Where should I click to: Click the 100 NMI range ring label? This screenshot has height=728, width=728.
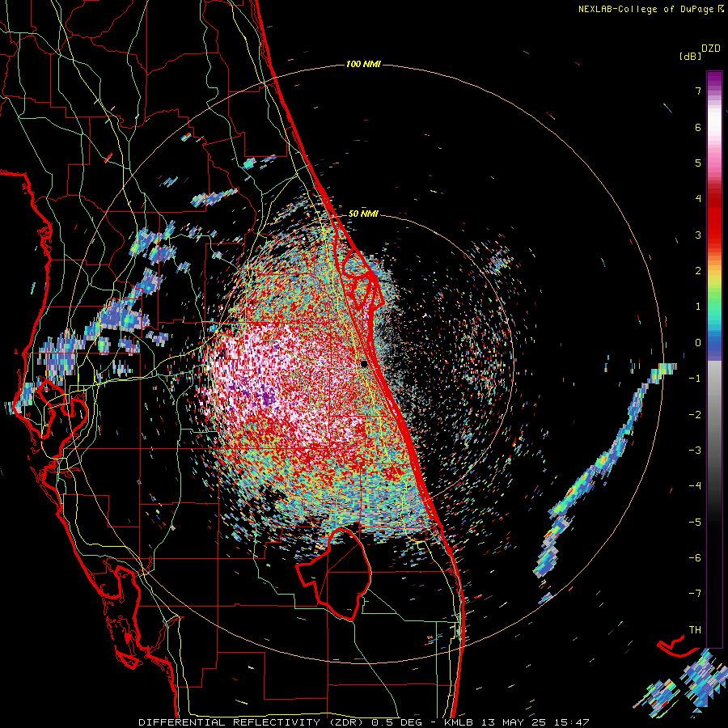pyautogui.click(x=363, y=64)
